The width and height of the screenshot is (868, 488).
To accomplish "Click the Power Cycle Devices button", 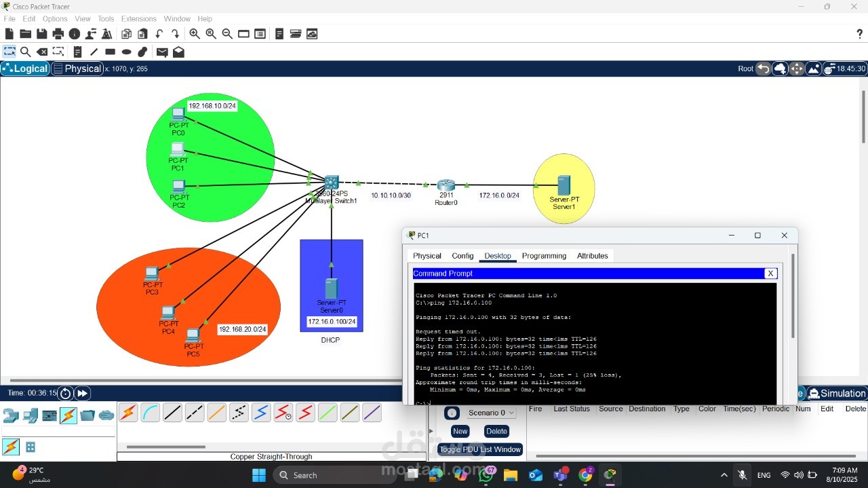I will pyautogui.click(x=65, y=393).
